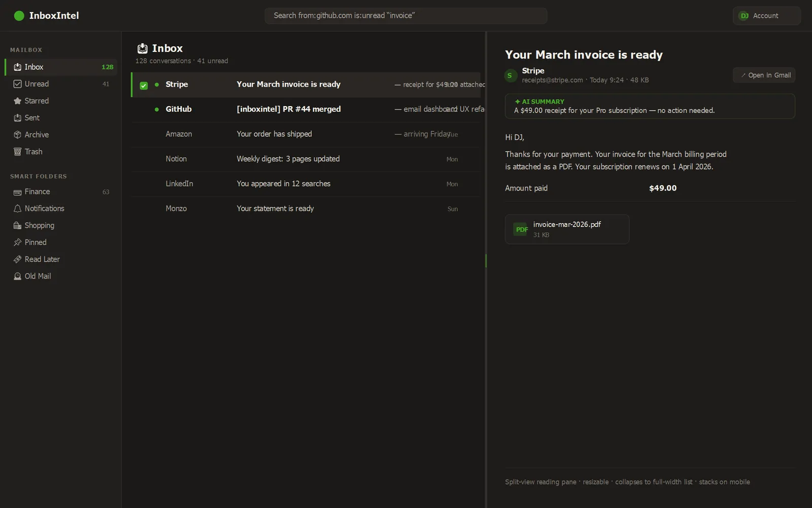This screenshot has width=812, height=508.
Task: Click the Notifications bell icon
Action: [18, 209]
